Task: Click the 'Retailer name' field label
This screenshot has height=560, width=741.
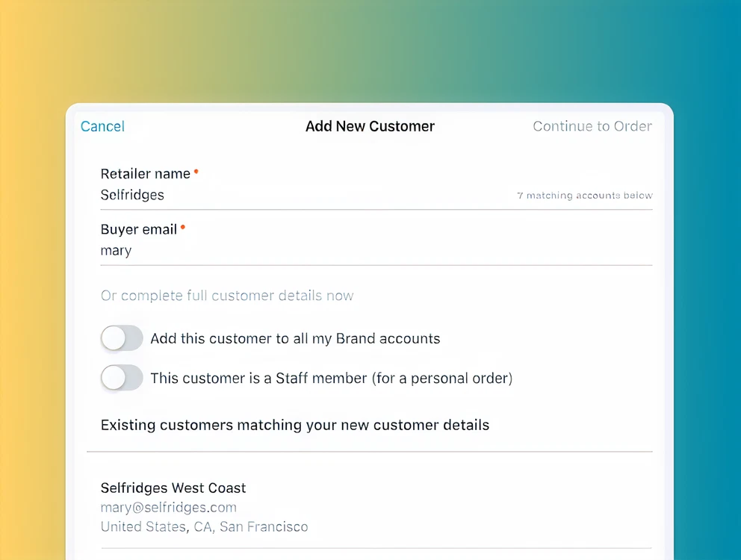Action: point(146,174)
